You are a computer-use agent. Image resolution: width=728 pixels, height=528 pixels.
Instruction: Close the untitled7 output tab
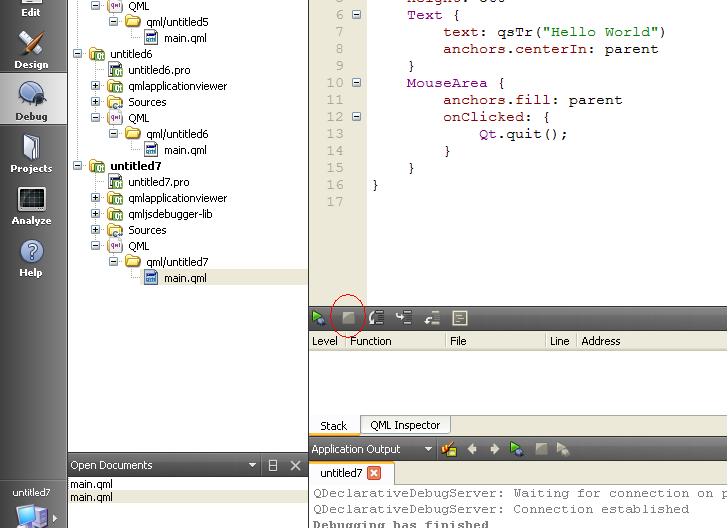[x=374, y=473]
